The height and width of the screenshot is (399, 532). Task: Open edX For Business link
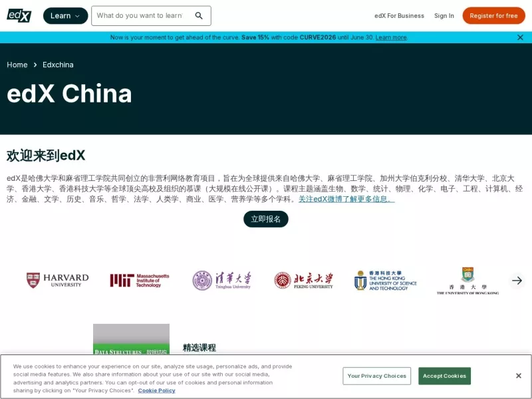[x=399, y=15]
